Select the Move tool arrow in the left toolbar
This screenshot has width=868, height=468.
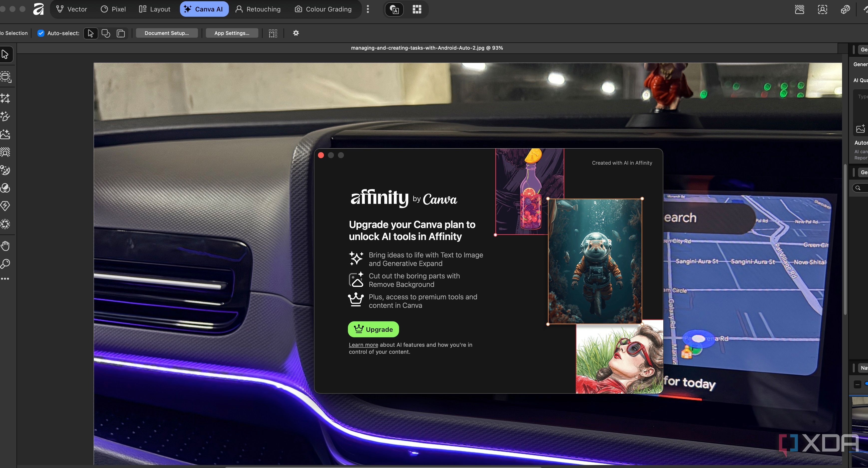tap(5, 54)
